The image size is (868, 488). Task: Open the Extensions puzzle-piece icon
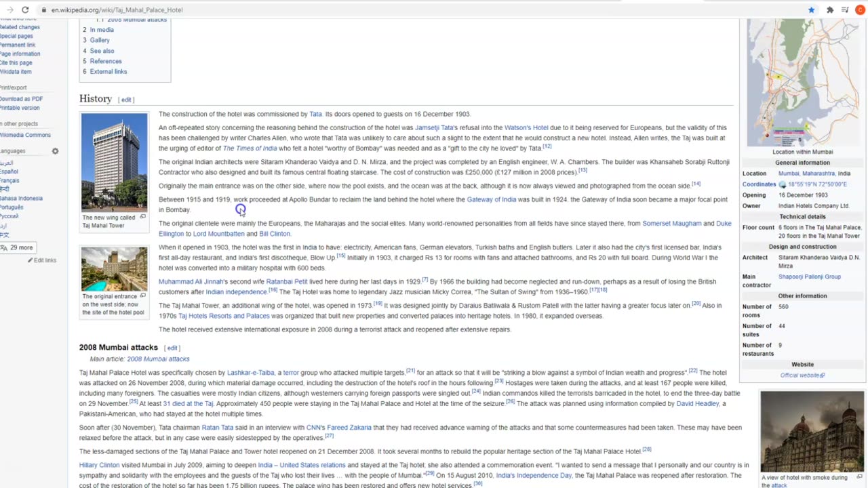coord(830,10)
